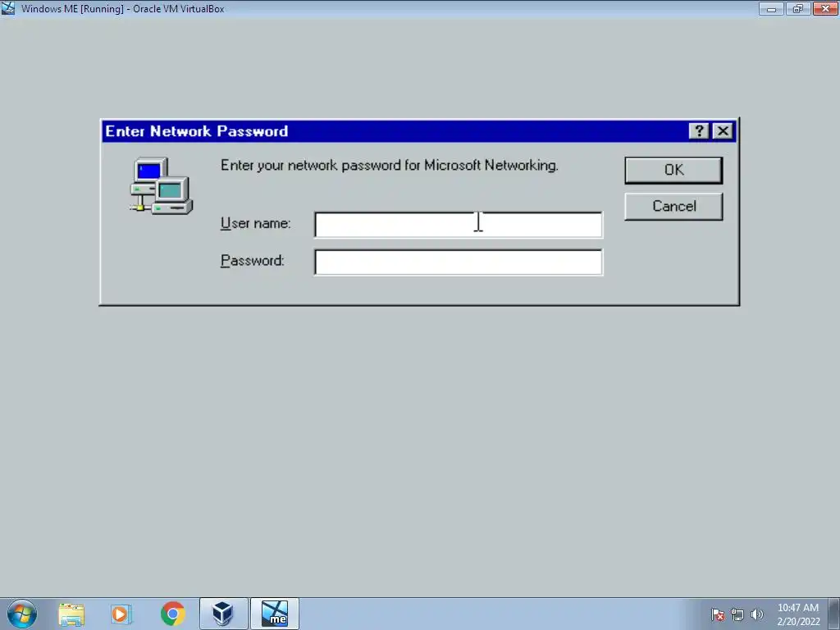
Task: Click the 'Enter Network Password' title bar text
Action: click(x=197, y=131)
